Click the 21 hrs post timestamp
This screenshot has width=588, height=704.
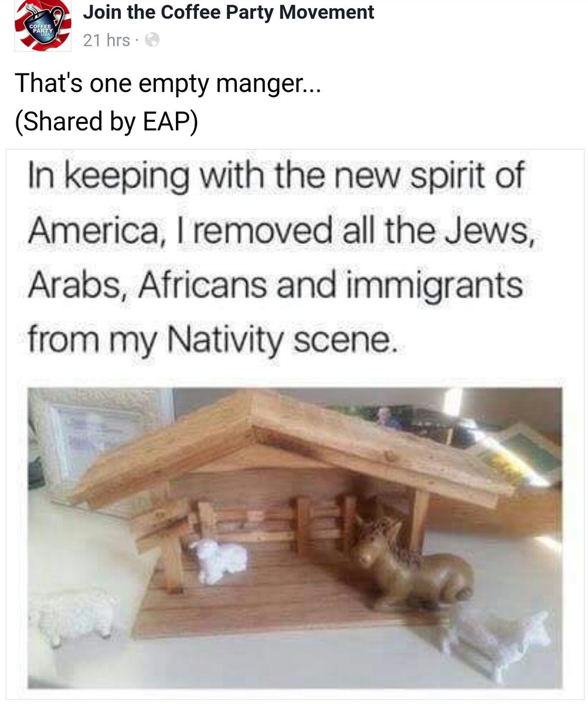pyautogui.click(x=106, y=40)
